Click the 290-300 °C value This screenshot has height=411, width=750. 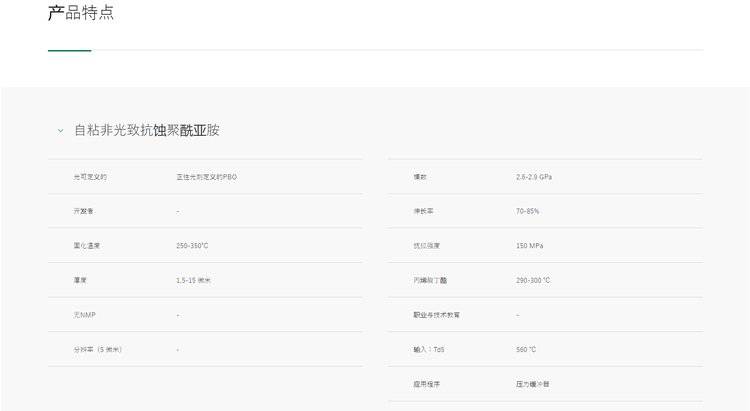(533, 280)
